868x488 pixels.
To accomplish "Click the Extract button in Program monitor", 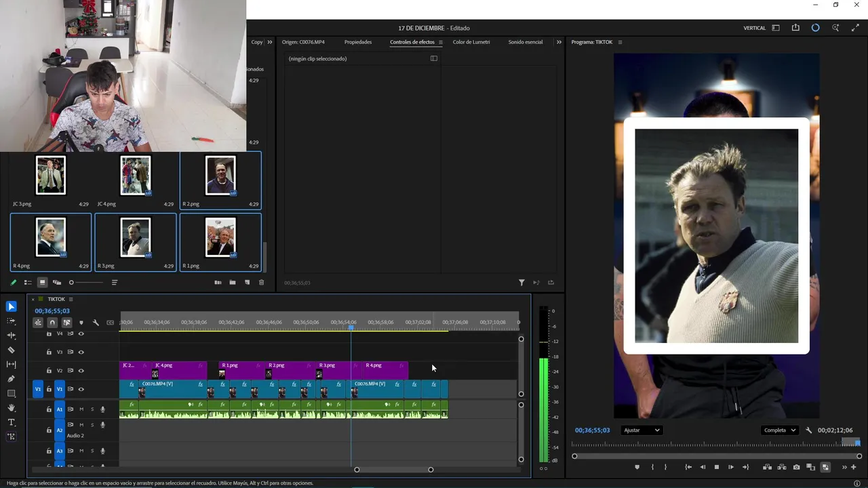I will point(781,467).
